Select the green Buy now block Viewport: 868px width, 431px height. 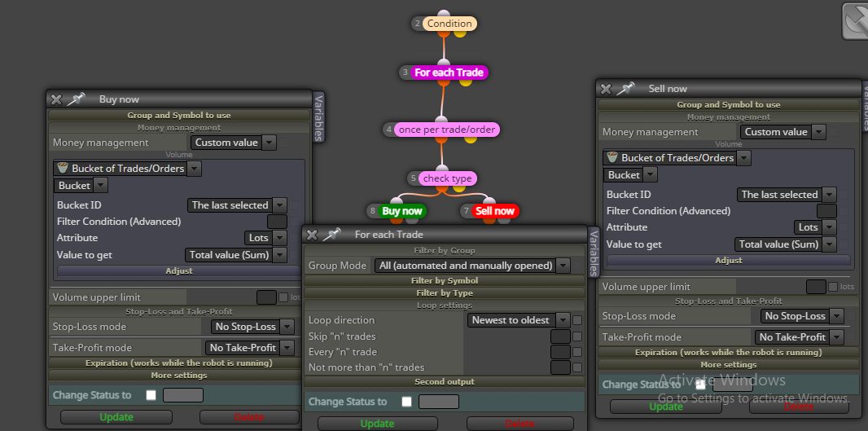click(402, 210)
